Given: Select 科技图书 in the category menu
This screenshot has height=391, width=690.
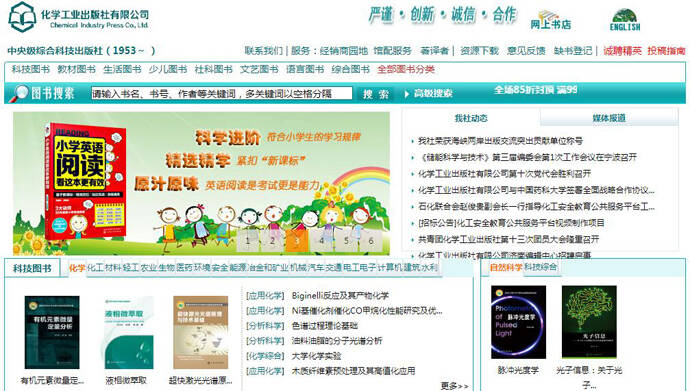Looking at the screenshot, I should 31,69.
